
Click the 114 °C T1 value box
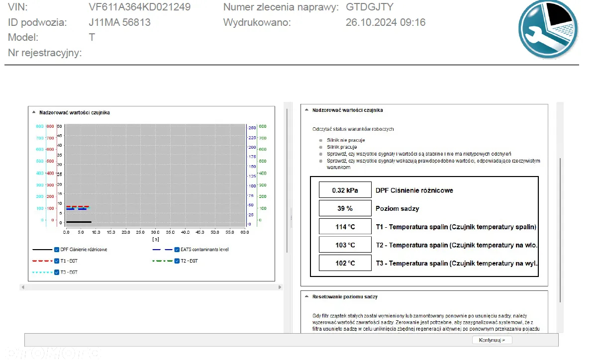pos(345,227)
